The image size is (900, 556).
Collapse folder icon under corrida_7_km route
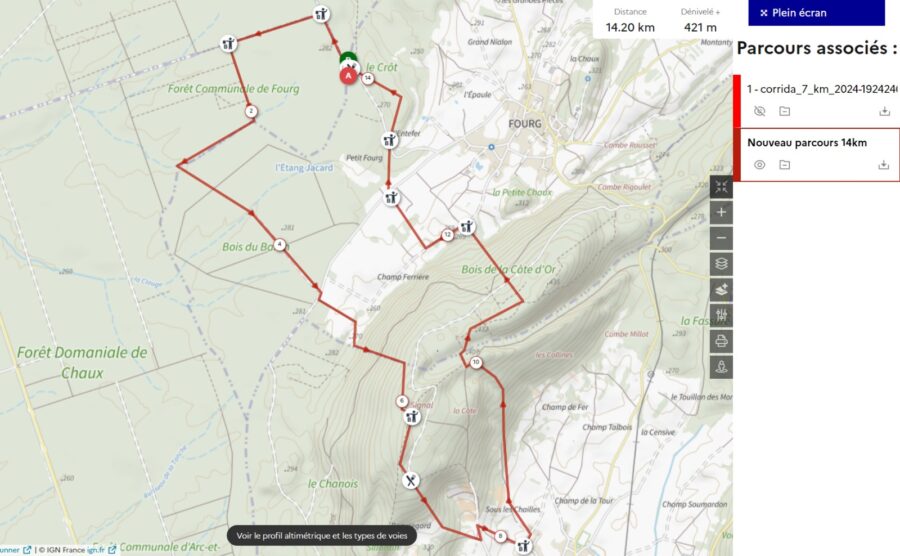coord(785,111)
